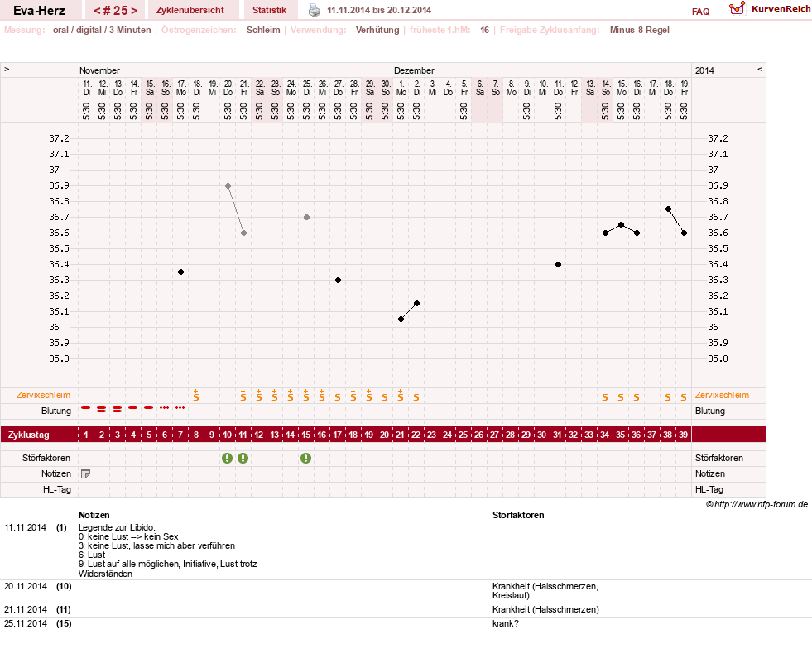Click the cervical mucus S symbol on day 17
Viewport: 812px width, 668px height.
click(338, 397)
